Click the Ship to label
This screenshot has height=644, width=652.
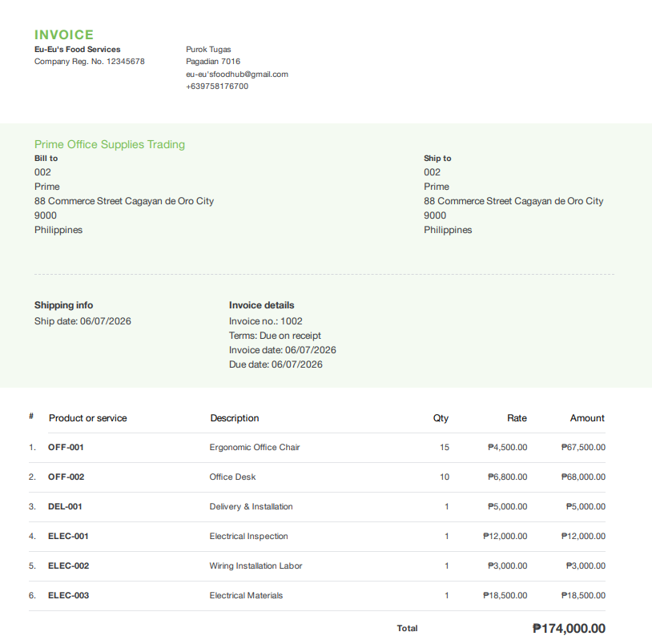(437, 158)
